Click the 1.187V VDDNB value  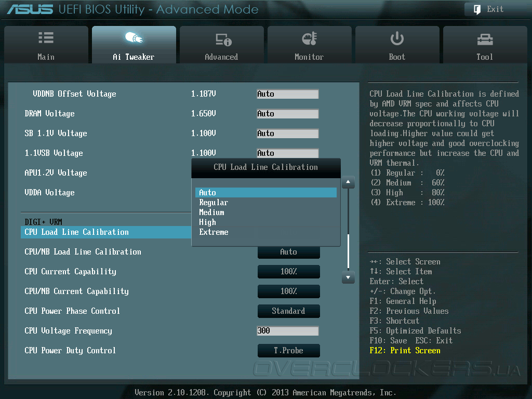203,94
